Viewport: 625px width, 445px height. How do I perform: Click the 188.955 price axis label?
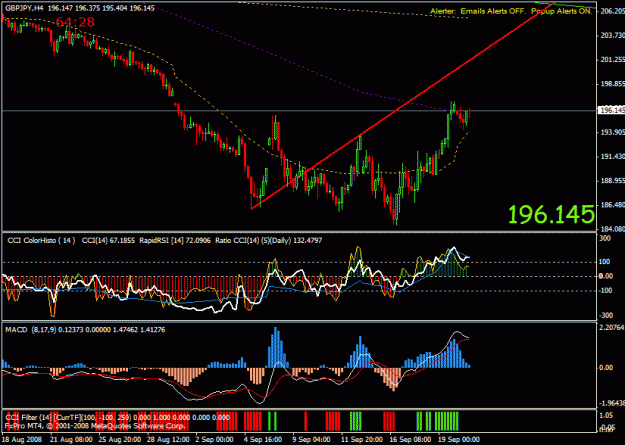612,181
